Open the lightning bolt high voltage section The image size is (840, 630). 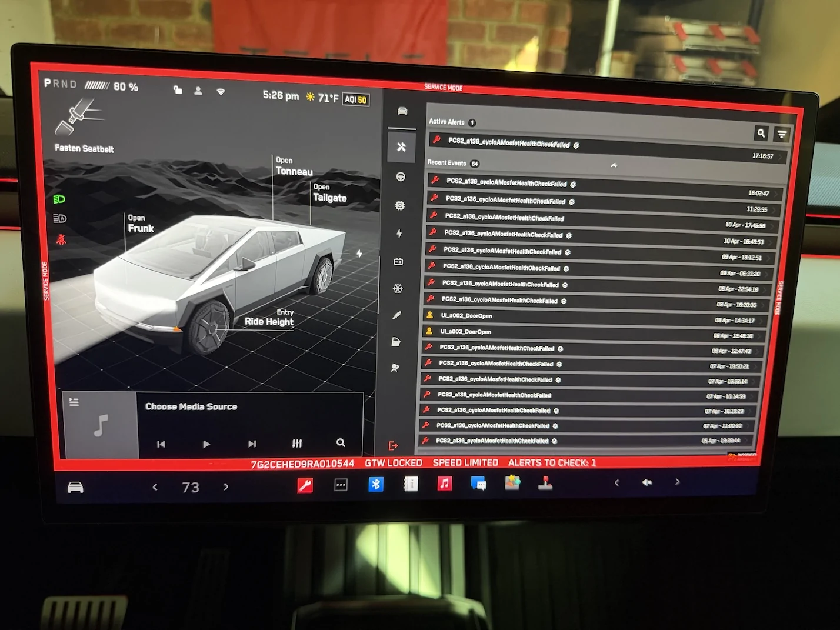pos(399,234)
